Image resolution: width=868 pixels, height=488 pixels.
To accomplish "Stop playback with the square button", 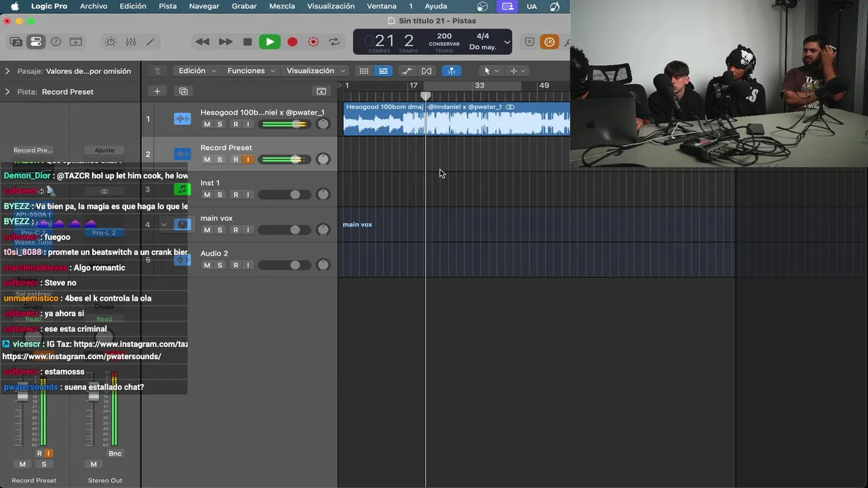I will 248,42.
